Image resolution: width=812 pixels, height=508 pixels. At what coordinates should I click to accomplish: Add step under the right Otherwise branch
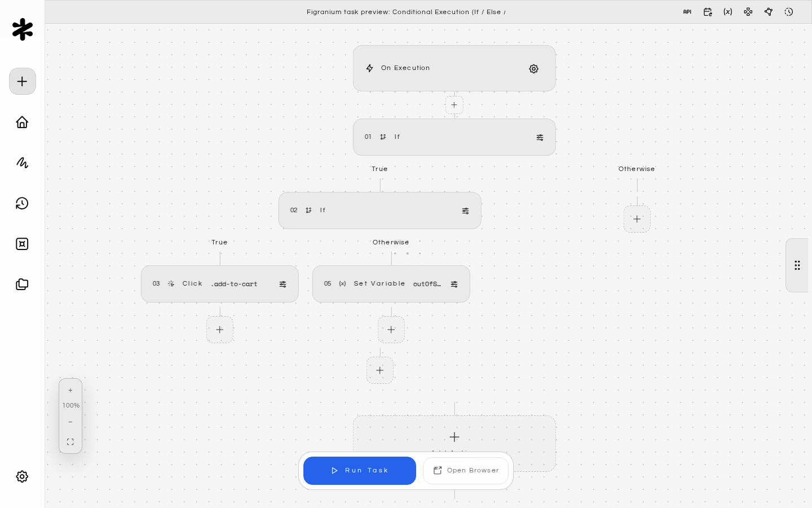pyautogui.click(x=637, y=219)
